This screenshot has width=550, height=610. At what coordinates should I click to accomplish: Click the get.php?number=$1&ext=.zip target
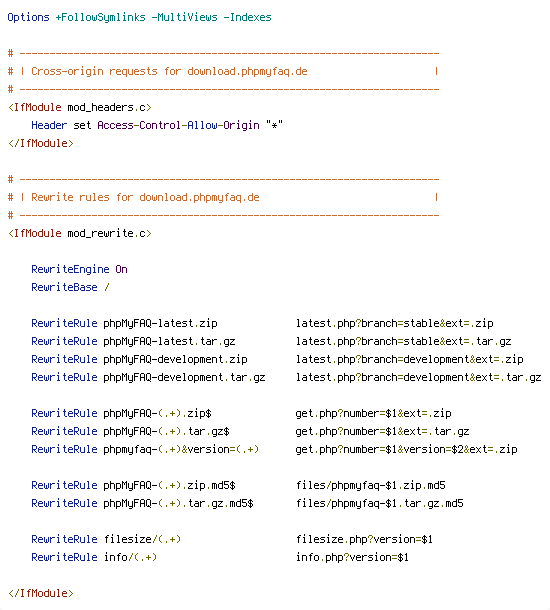pyautogui.click(x=373, y=414)
